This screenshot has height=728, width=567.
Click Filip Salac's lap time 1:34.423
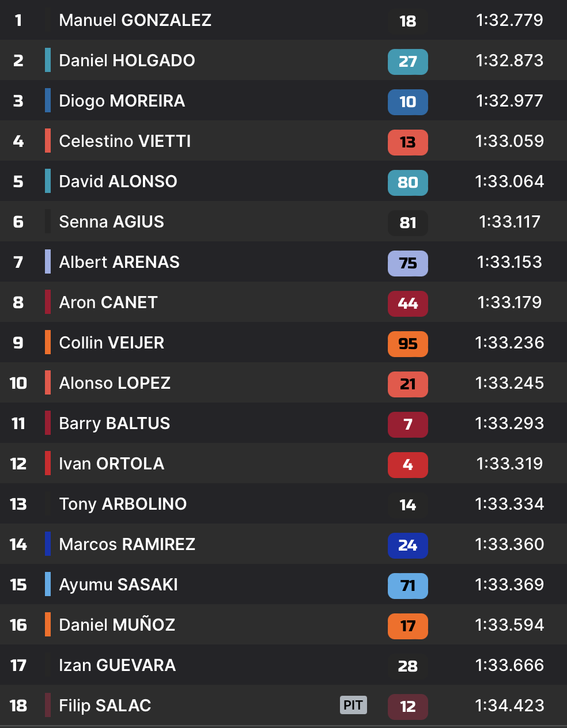coord(509,706)
